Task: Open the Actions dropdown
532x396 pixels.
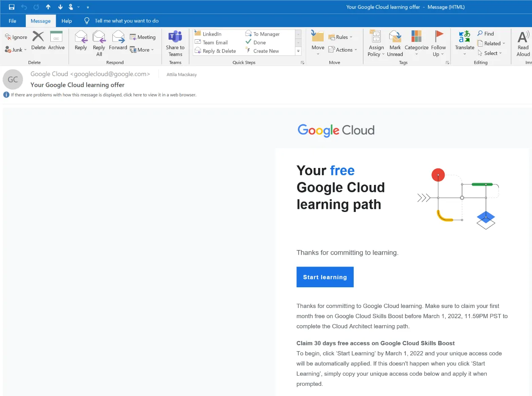Action: coord(343,49)
